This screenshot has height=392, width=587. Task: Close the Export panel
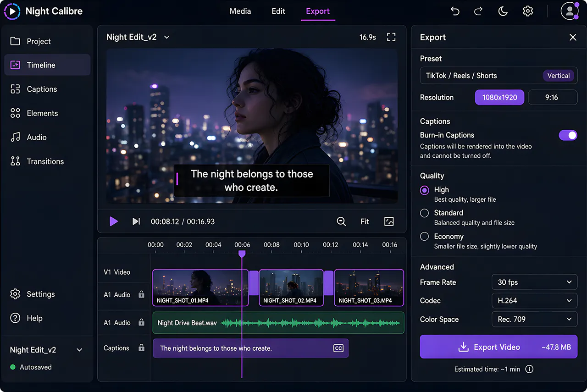[573, 38]
